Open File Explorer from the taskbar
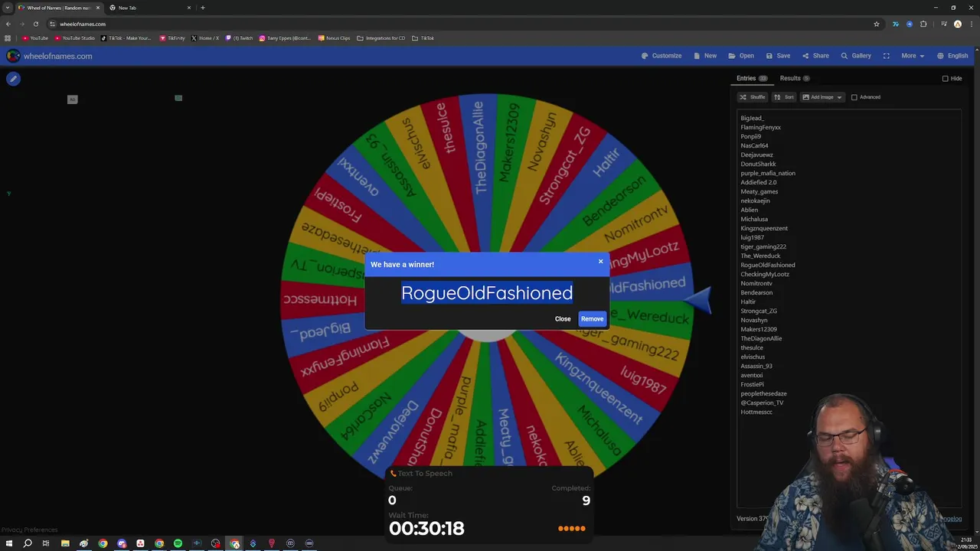980x551 pixels. point(65,543)
